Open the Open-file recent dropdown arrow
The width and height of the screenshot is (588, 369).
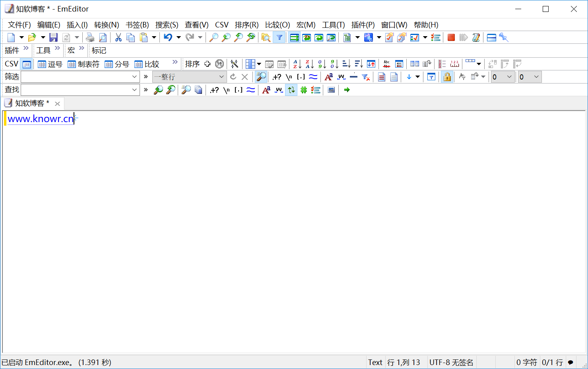click(x=43, y=37)
